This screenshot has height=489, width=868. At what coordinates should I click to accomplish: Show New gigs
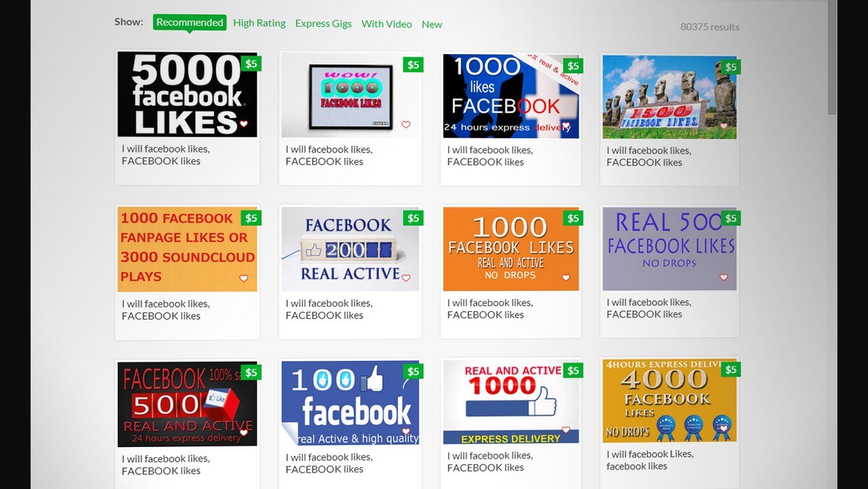coord(432,25)
